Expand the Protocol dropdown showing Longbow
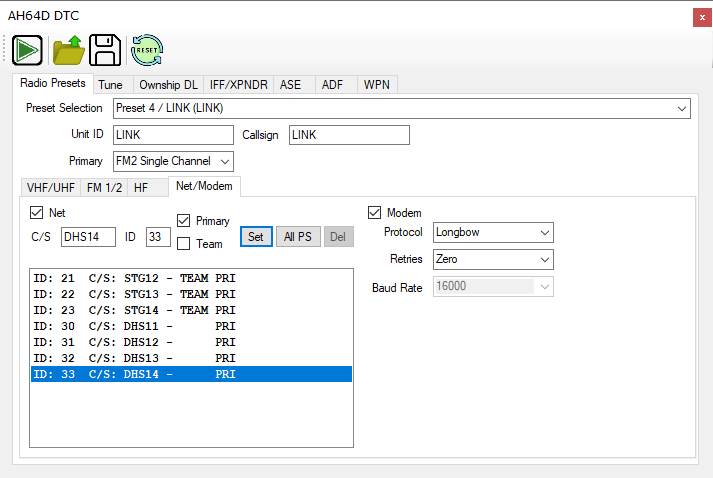This screenshot has width=713, height=478. point(493,232)
